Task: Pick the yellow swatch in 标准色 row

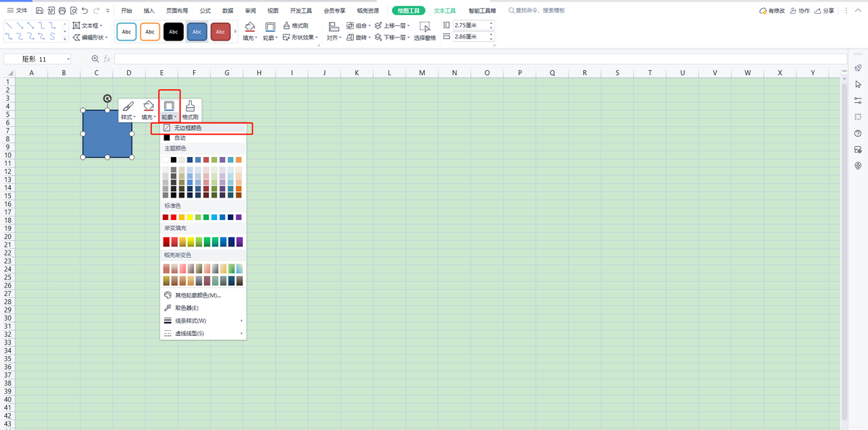Action: click(190, 217)
